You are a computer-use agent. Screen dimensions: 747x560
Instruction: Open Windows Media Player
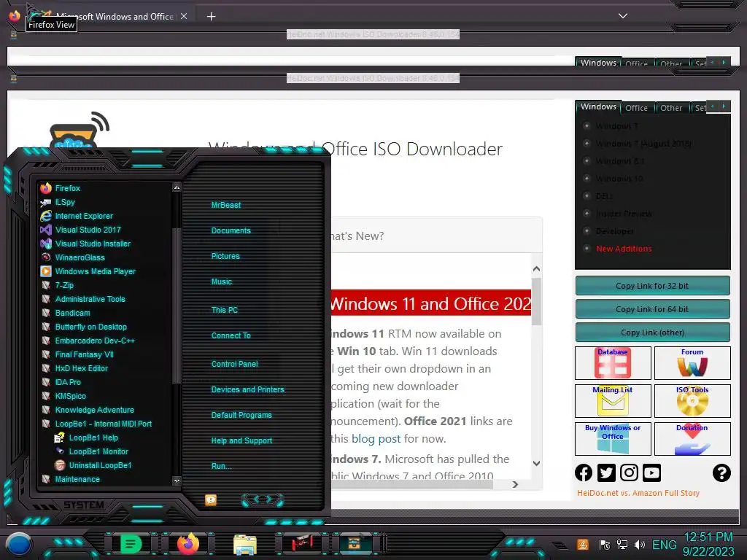click(88, 271)
